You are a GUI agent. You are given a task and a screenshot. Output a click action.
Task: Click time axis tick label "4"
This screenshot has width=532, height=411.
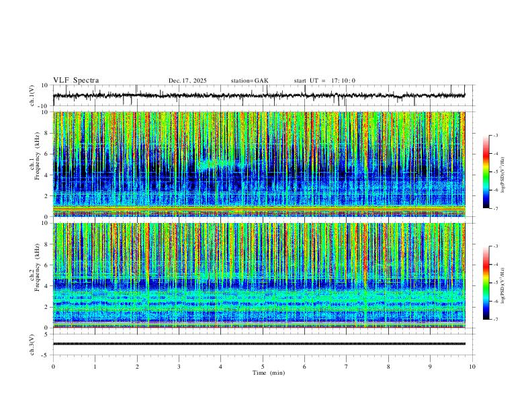(220, 367)
